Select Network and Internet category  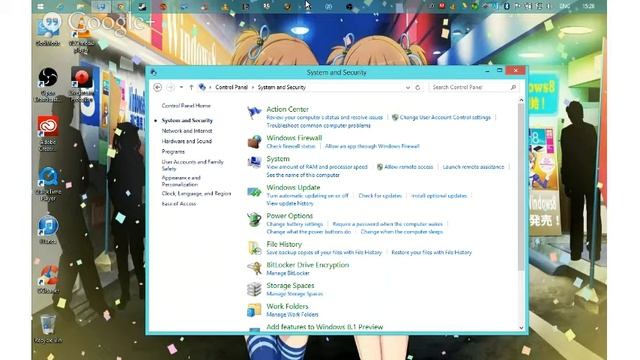pyautogui.click(x=187, y=131)
